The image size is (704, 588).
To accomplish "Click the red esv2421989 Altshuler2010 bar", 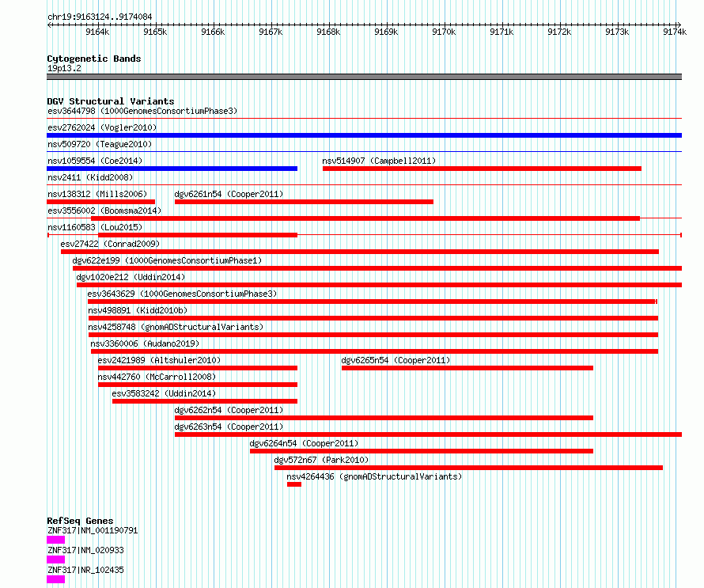I will (x=198, y=368).
